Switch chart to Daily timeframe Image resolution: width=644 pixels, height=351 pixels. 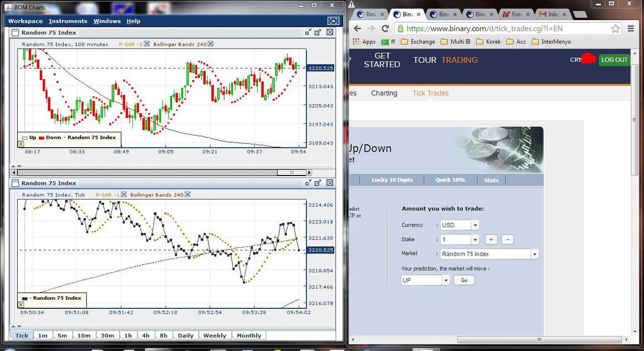(x=186, y=335)
